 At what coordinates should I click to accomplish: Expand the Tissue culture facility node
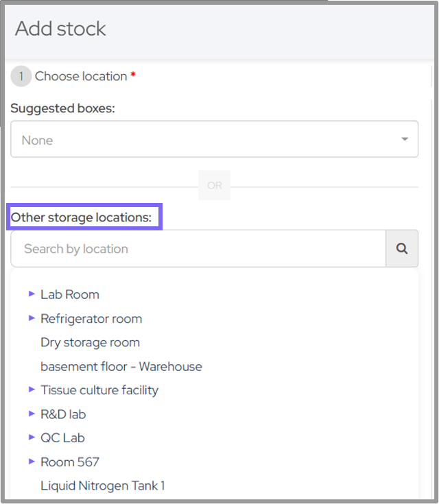(32, 389)
